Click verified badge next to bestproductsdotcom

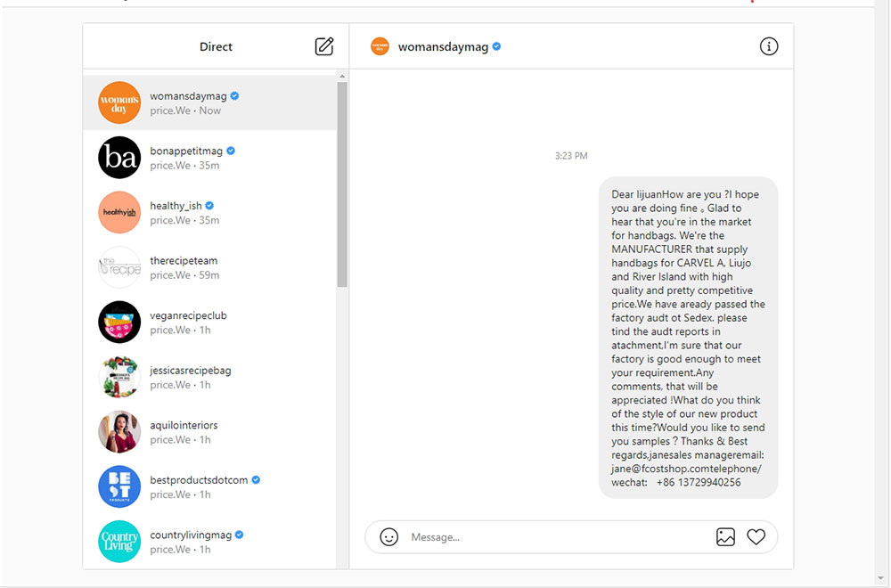coord(256,479)
